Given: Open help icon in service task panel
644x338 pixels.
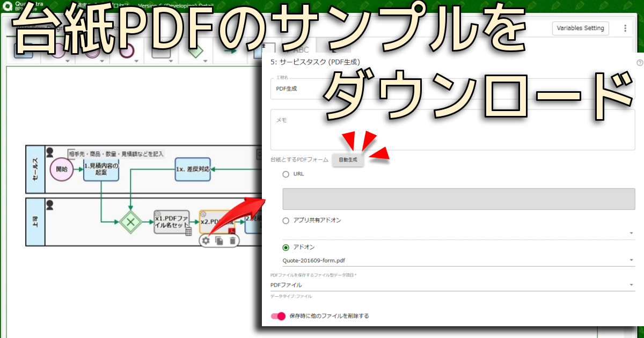Looking at the screenshot, I should click(x=640, y=62).
